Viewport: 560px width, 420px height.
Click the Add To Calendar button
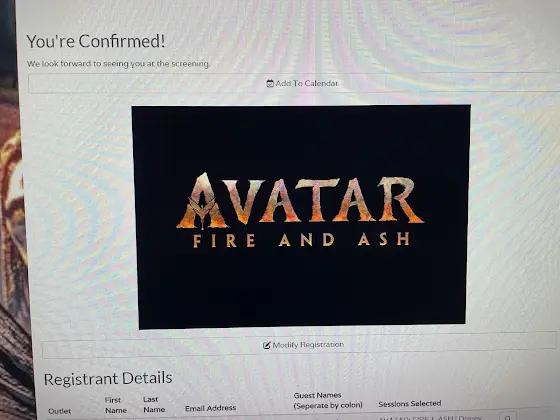point(294,83)
